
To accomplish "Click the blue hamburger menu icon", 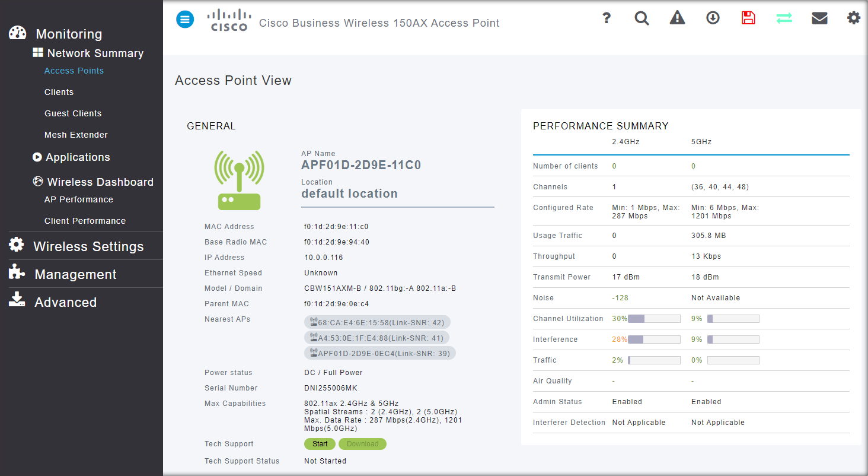I will coord(185,19).
